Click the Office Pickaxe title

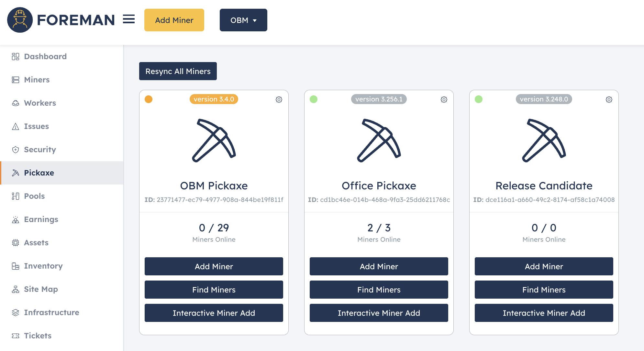click(x=379, y=186)
